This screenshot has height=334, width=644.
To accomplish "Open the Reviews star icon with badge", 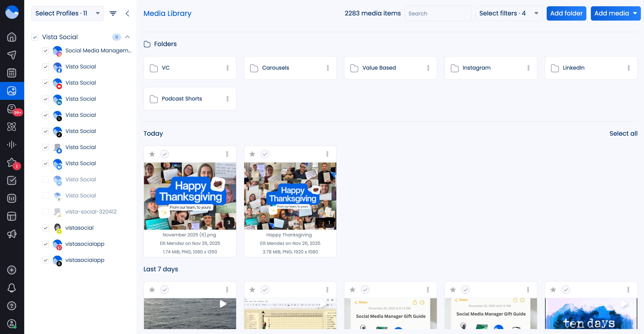I will click(12, 162).
